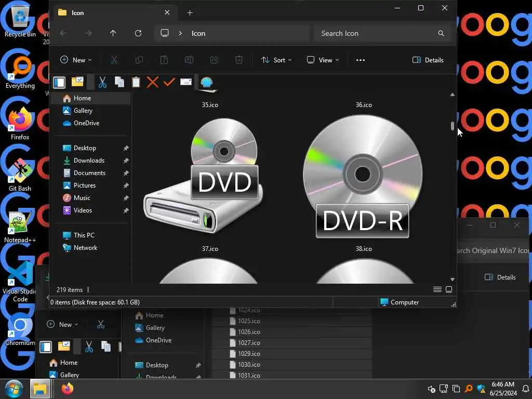Click the Icon breadcrumb in the address bar
This screenshot has width=532, height=399.
pos(198,33)
